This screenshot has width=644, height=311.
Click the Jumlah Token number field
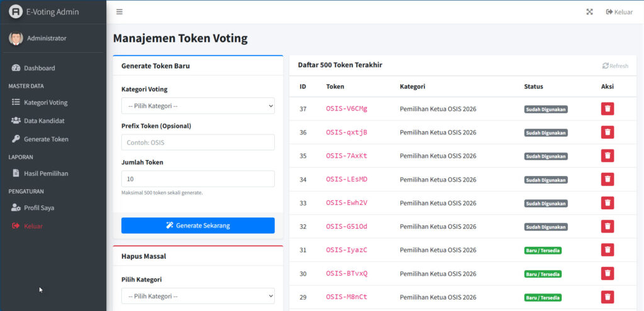197,179
